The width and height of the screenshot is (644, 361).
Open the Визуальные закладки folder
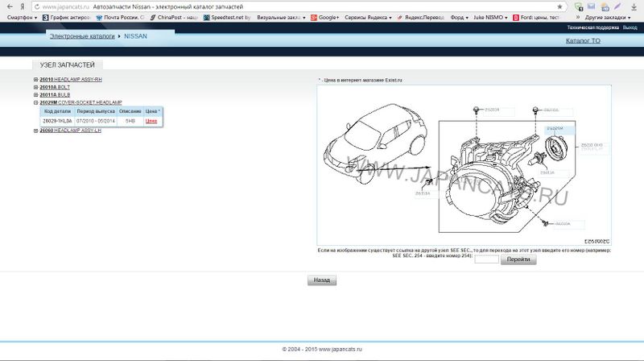click(x=281, y=17)
